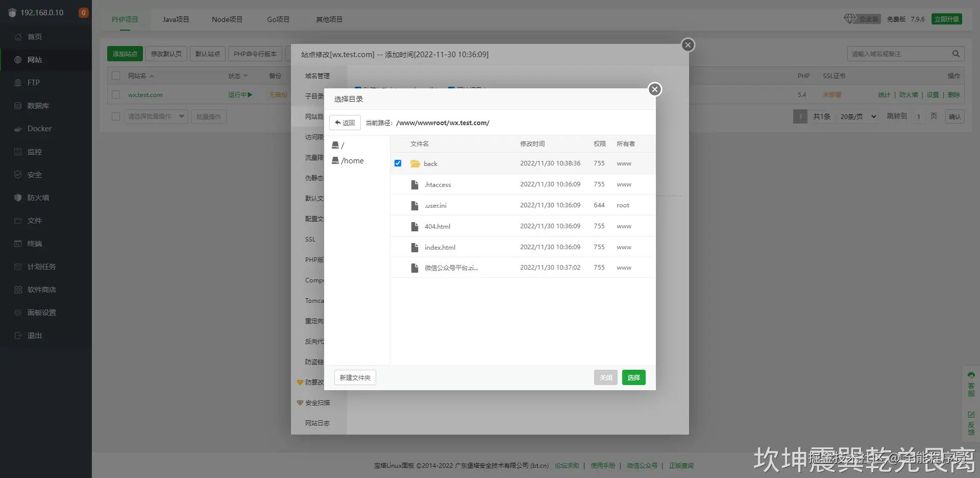Open the 安全 shield icon
This screenshot has height=478, width=980.
[x=18, y=175]
